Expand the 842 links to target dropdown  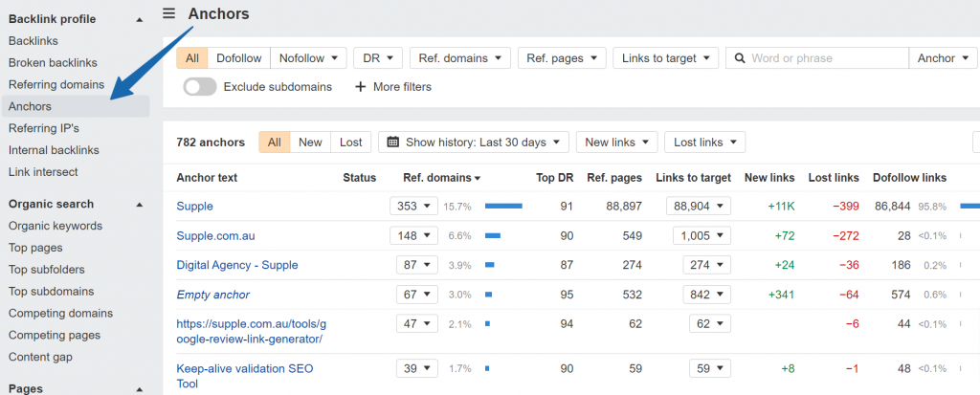(706, 294)
